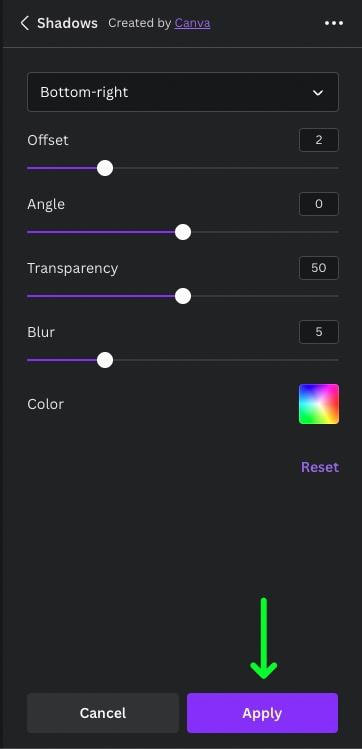Image resolution: width=362 pixels, height=749 pixels.
Task: Click the Transparency value field
Action: (x=319, y=268)
